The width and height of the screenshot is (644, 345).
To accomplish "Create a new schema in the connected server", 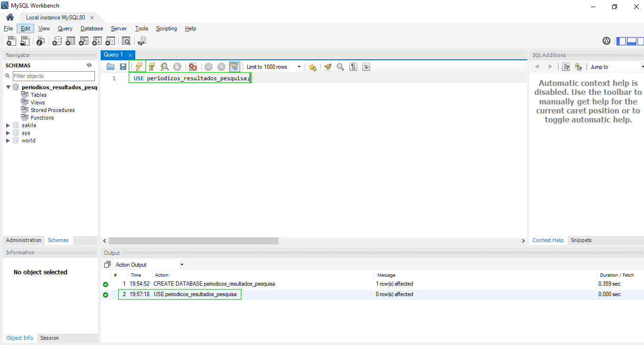I will (x=57, y=41).
